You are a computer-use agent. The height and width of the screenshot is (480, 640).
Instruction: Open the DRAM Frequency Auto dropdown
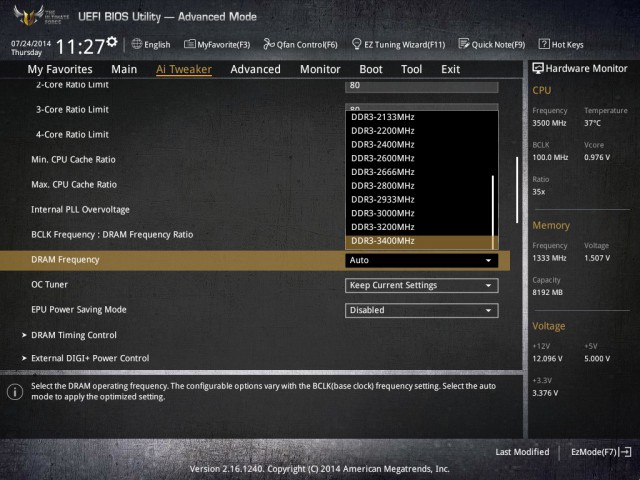[x=422, y=260]
